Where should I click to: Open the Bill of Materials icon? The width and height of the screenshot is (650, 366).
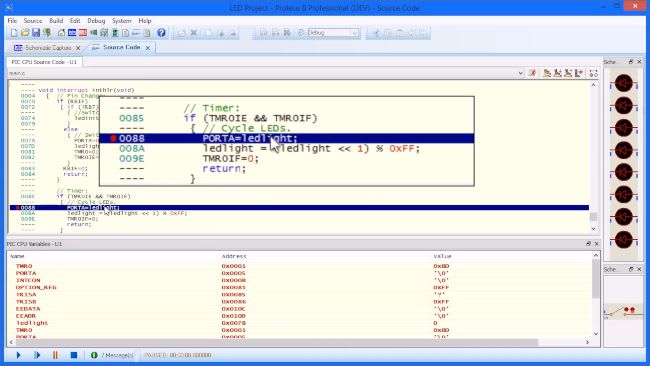coord(125,33)
